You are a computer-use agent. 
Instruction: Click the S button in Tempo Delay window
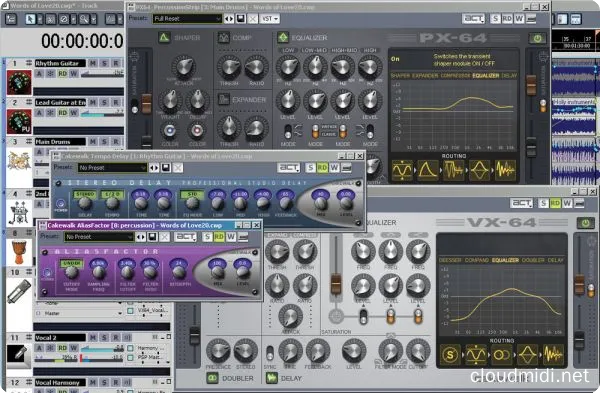311,168
